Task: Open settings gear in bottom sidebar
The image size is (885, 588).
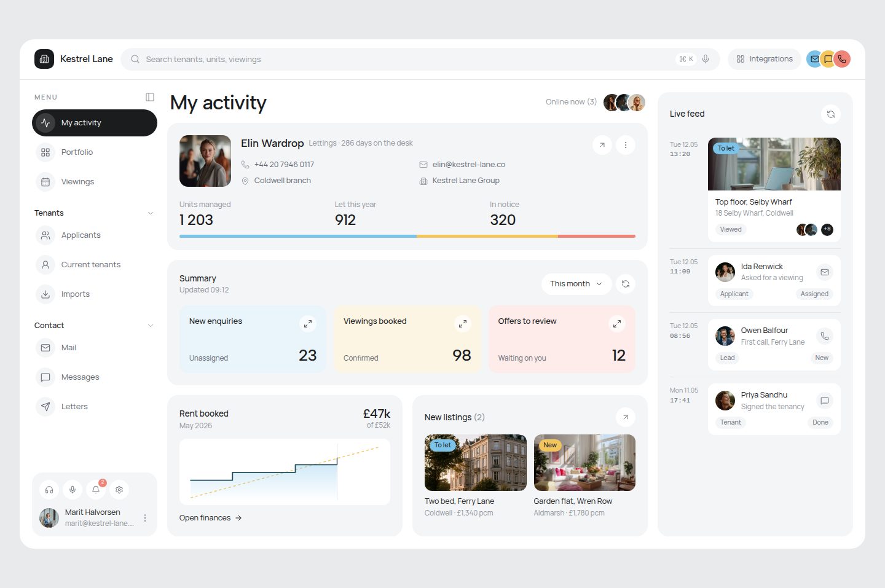Action: click(119, 490)
